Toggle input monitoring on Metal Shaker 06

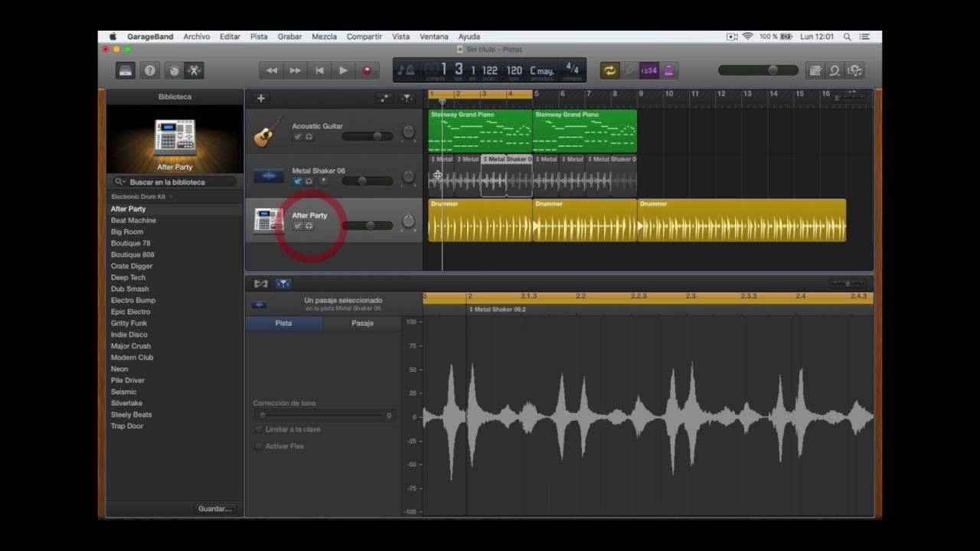[323, 181]
